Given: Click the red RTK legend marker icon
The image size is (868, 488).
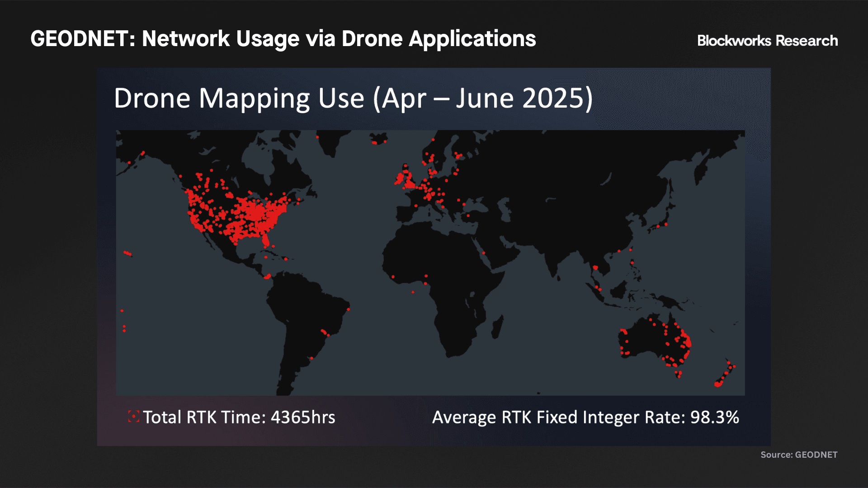Looking at the screenshot, I should click(133, 417).
